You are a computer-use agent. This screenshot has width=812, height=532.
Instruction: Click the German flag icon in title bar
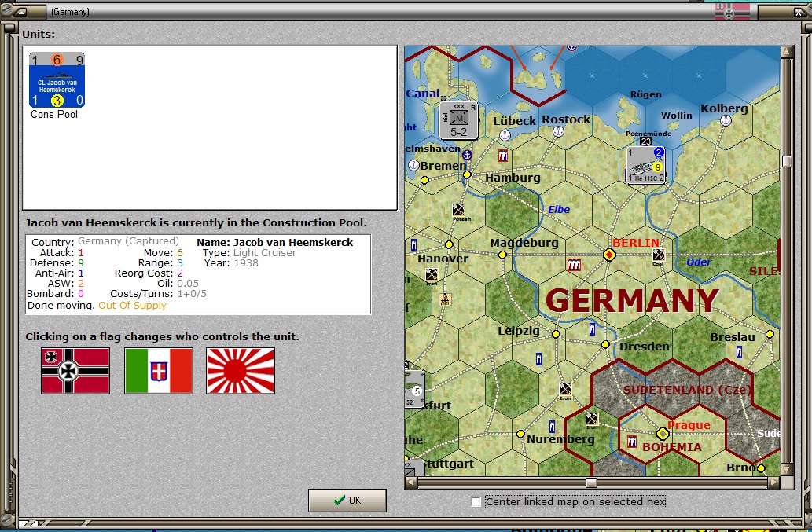click(x=733, y=11)
